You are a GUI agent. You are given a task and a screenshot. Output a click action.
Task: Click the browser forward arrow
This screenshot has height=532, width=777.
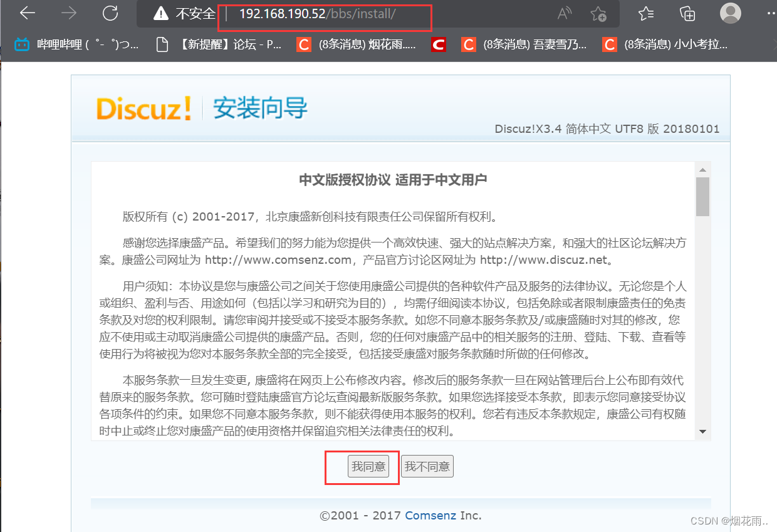[x=69, y=13]
